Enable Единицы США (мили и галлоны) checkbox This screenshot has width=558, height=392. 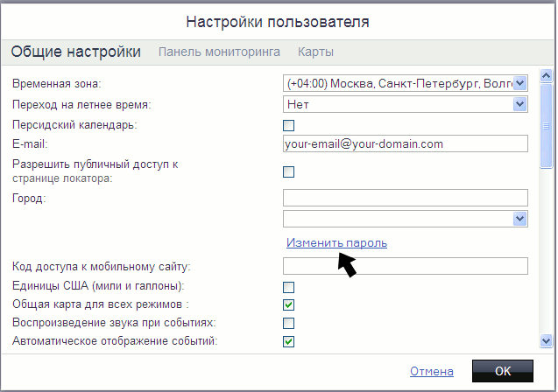tap(288, 287)
